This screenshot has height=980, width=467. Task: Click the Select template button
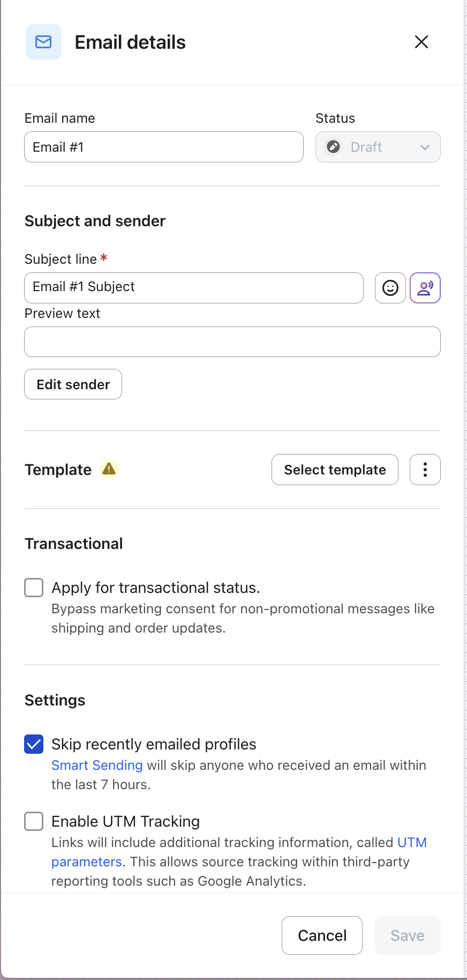click(335, 470)
